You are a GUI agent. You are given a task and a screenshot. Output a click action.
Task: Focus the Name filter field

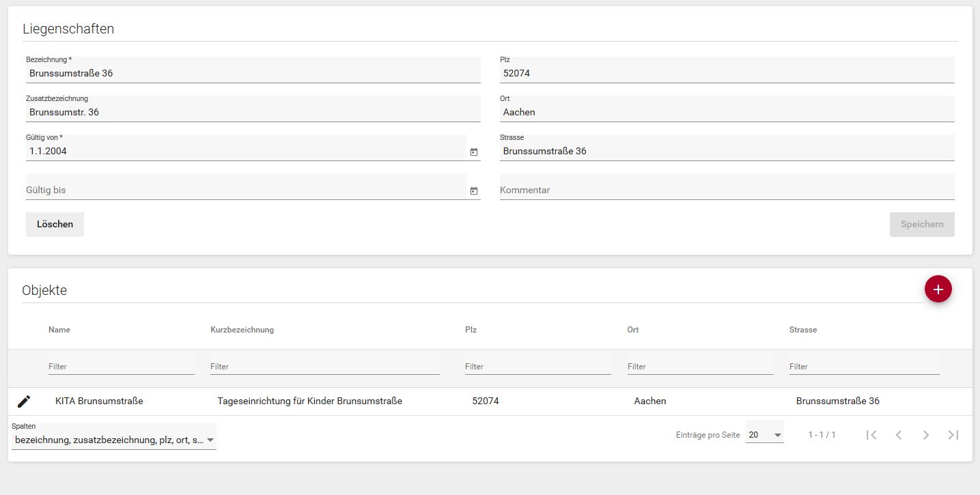tap(121, 367)
